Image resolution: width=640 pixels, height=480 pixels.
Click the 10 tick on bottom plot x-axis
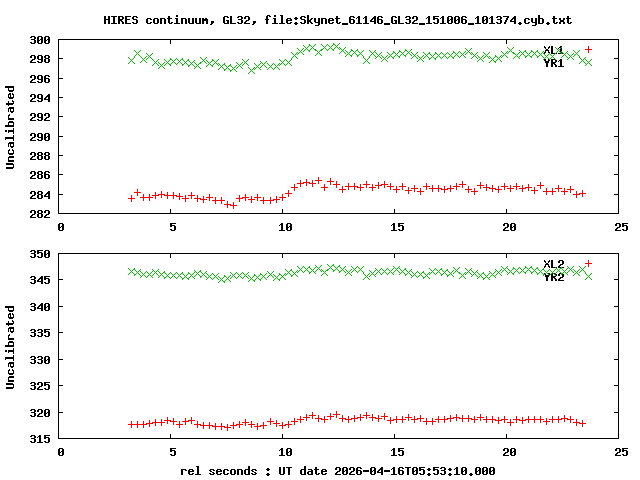pyautogui.click(x=285, y=451)
